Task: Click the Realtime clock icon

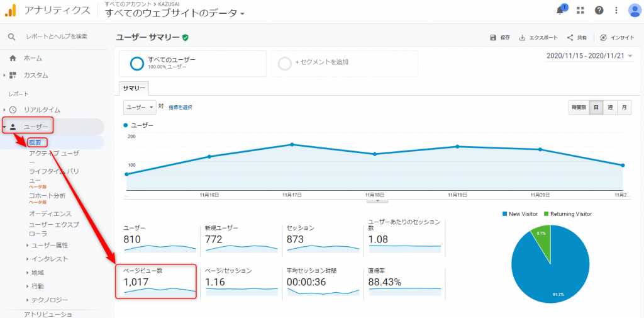Action: click(13, 110)
